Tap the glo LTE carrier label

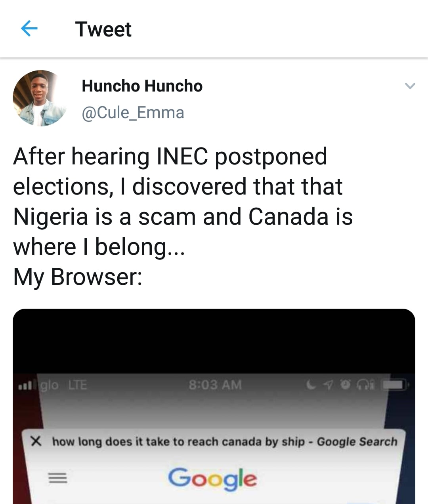pyautogui.click(x=64, y=385)
